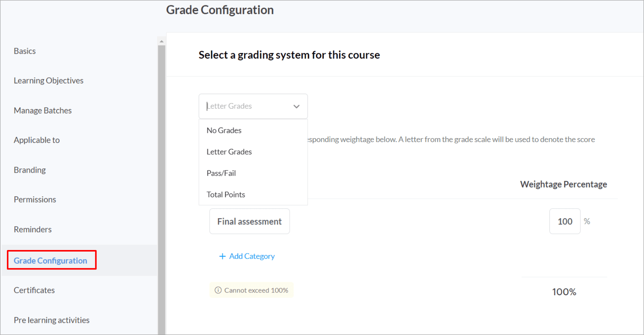Pick the Pass/Fail grading option
Image resolution: width=644 pixels, height=335 pixels.
[x=221, y=173]
